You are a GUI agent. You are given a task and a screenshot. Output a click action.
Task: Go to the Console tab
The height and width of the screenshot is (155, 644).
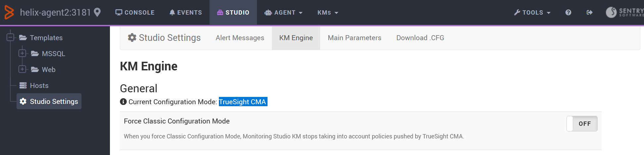135,13
